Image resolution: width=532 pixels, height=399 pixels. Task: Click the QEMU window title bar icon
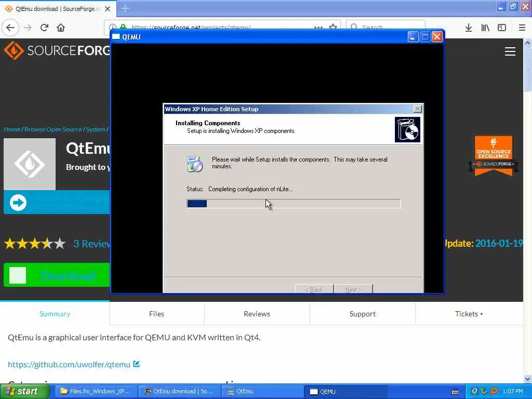click(x=116, y=37)
